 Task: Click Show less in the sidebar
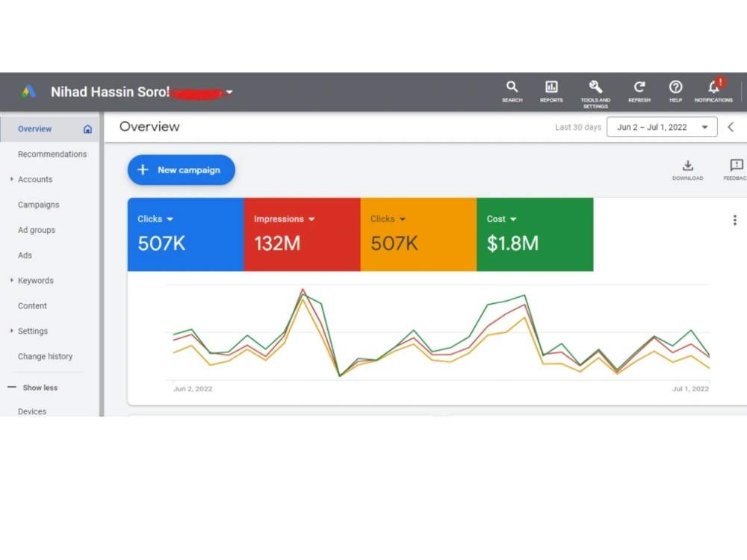coord(40,388)
